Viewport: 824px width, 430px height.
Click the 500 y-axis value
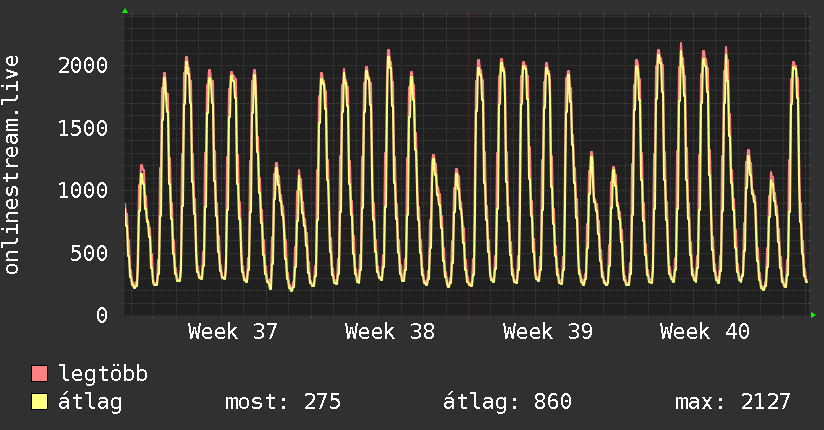89,253
